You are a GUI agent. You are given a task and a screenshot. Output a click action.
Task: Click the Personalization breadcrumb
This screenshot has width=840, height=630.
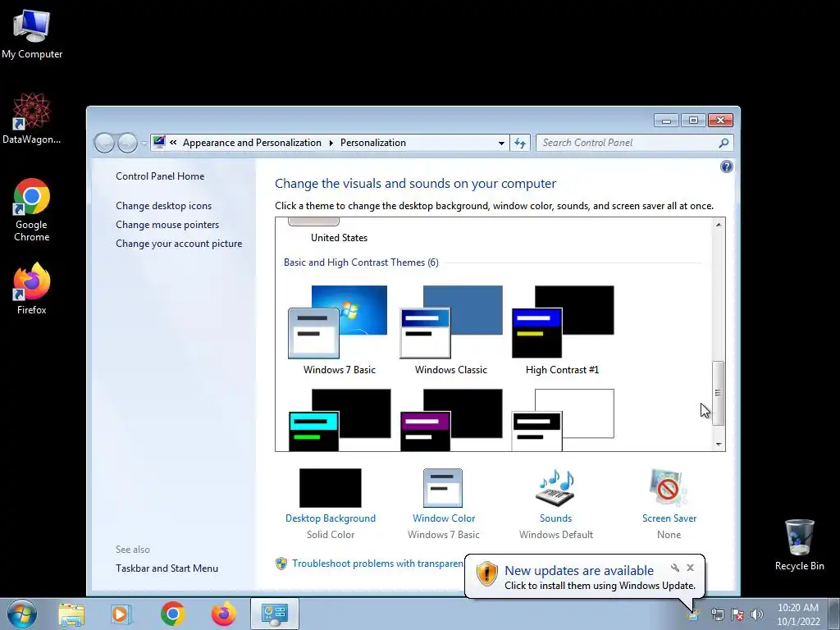pos(373,143)
